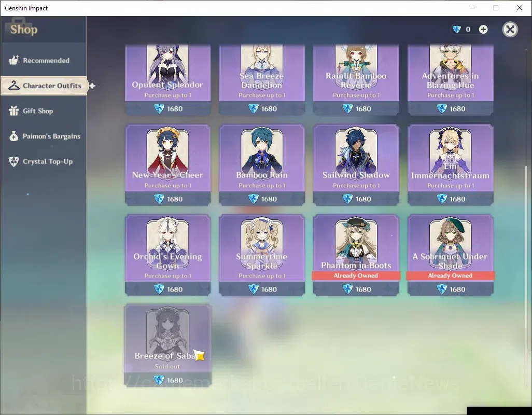Open the Orchid's Evening Gown outfit
The width and height of the screenshot is (532, 415).
[167, 255]
